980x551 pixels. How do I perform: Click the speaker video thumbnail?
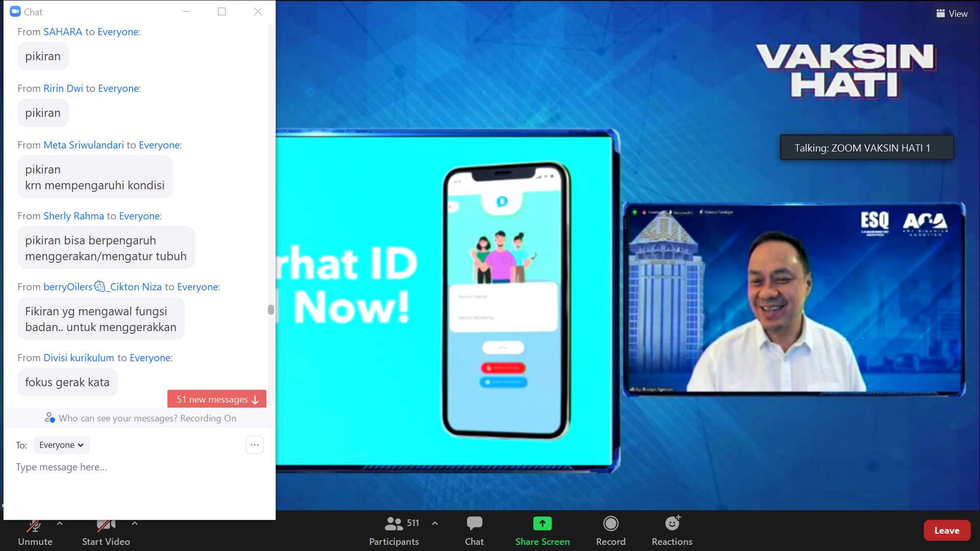(x=794, y=299)
